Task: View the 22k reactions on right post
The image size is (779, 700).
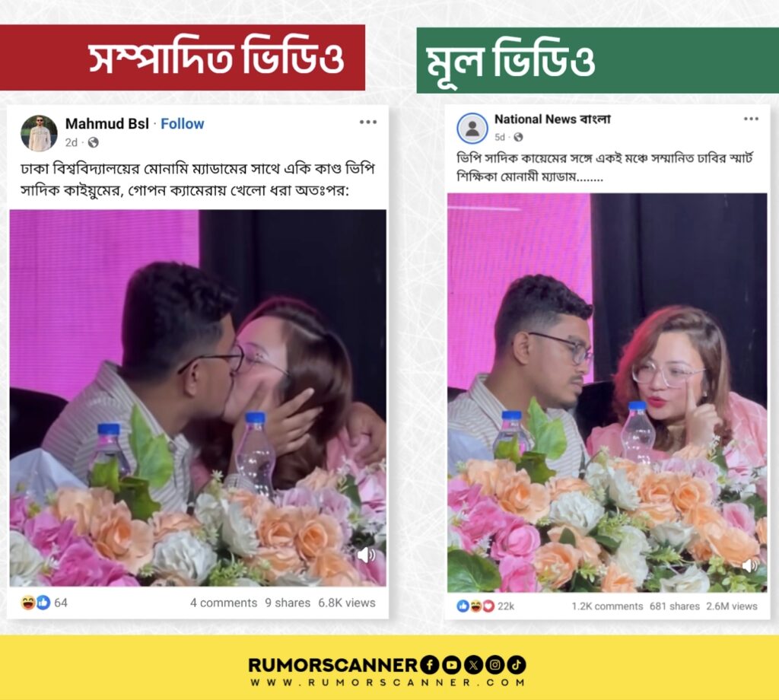Action: pos(485,606)
